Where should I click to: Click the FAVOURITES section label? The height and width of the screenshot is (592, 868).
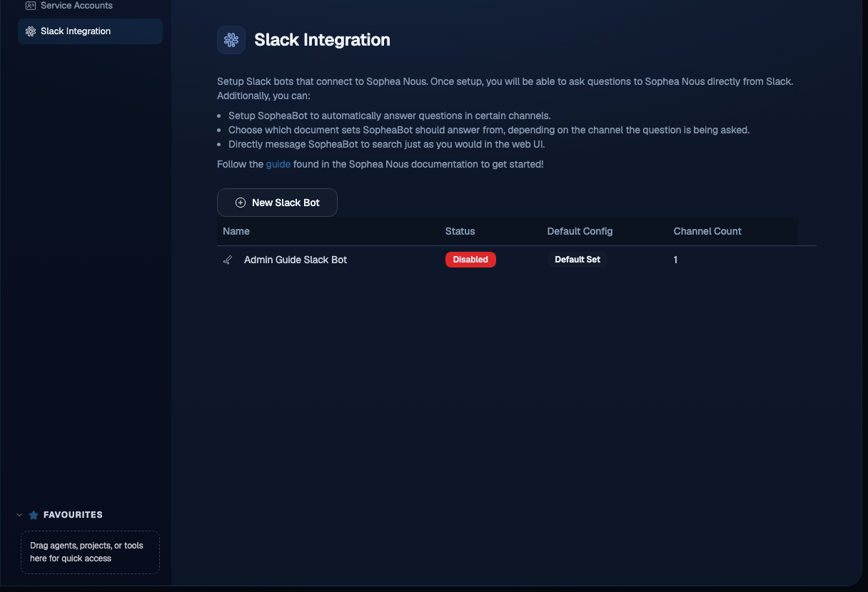(73, 515)
